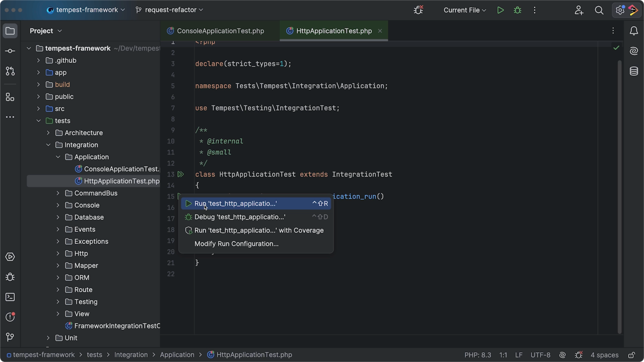Image resolution: width=644 pixels, height=362 pixels.
Task: Select the FrameworkIntegrationTestC file in tree
Action: pos(112,326)
